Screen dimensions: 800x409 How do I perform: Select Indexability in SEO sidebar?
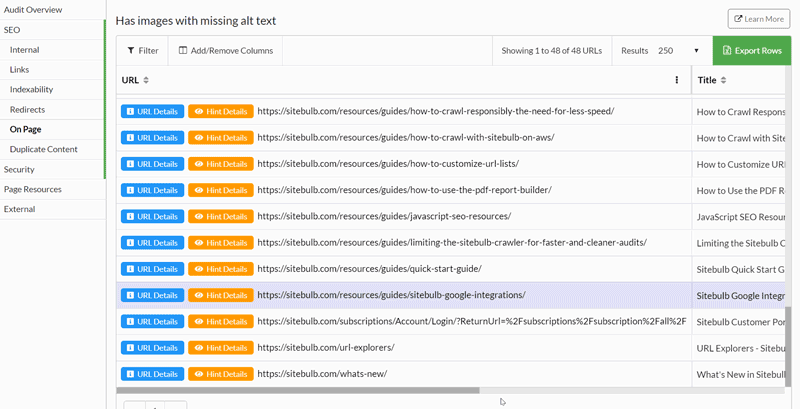tap(32, 89)
